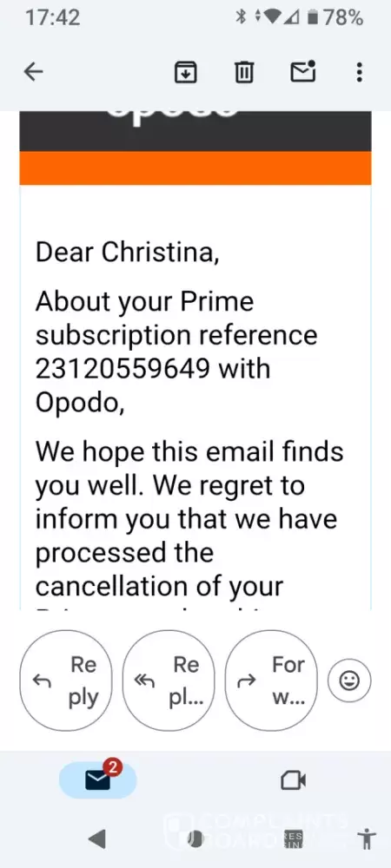Tap the Reply all button

coord(169,681)
